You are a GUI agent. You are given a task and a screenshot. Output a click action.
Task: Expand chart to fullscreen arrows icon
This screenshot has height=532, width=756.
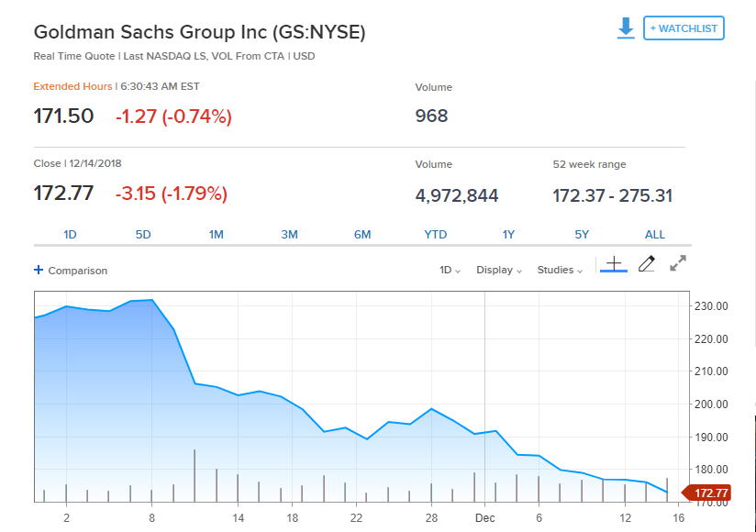(678, 263)
